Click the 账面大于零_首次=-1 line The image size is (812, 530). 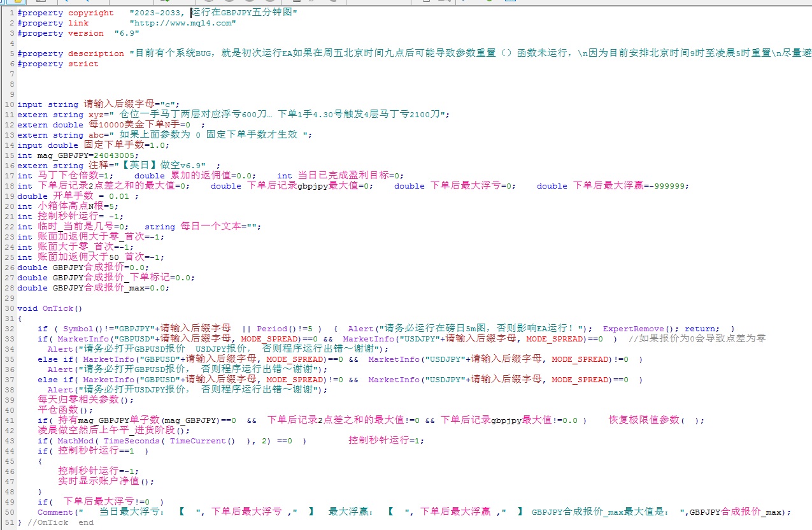click(76, 247)
